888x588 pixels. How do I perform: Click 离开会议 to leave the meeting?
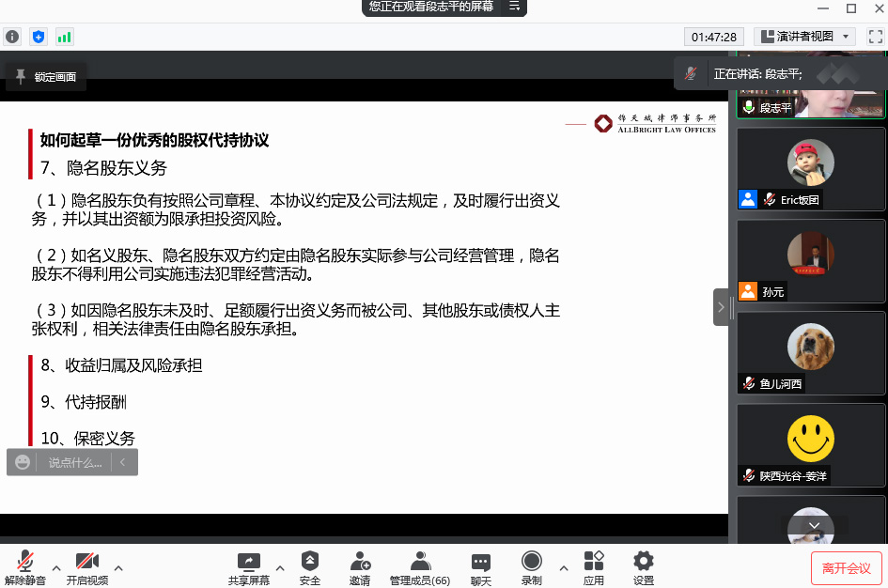pos(847,568)
